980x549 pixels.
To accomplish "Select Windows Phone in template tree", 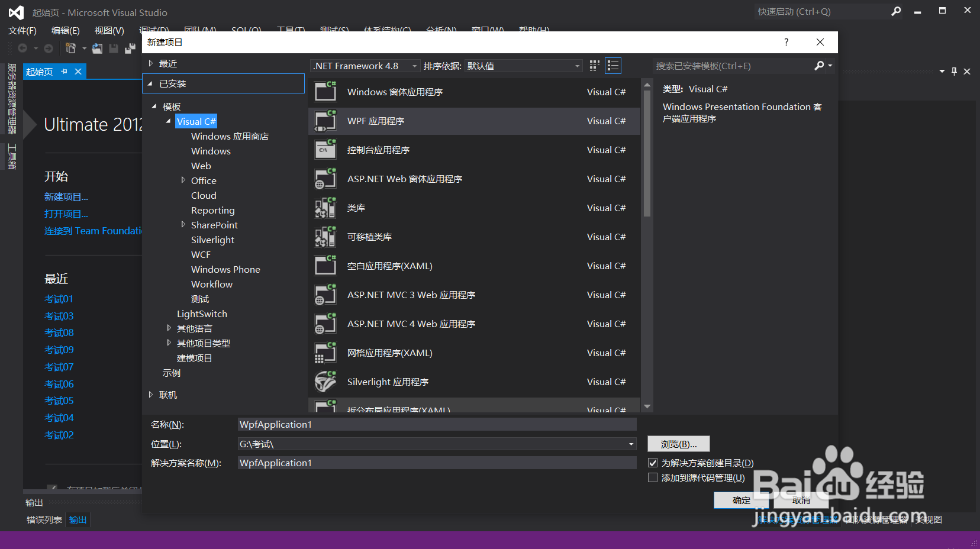I will [x=225, y=269].
